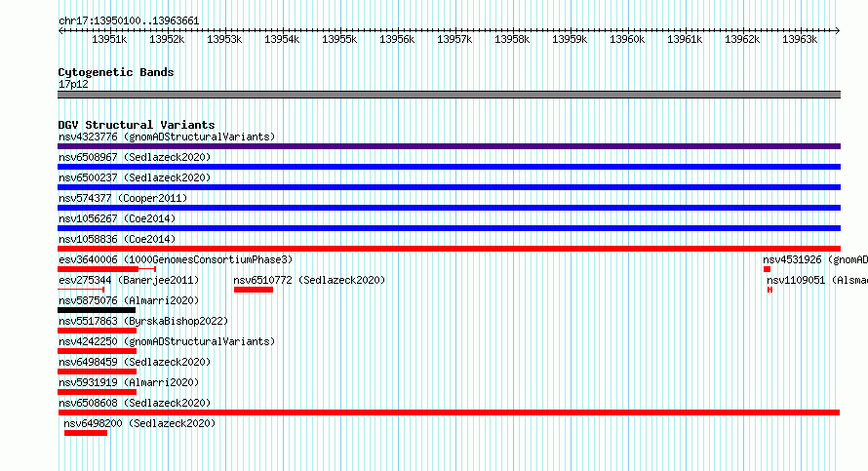The image size is (868, 471).
Task: Open variant nsv5517863 ByrskaBishop2022 label
Action: [x=143, y=321]
